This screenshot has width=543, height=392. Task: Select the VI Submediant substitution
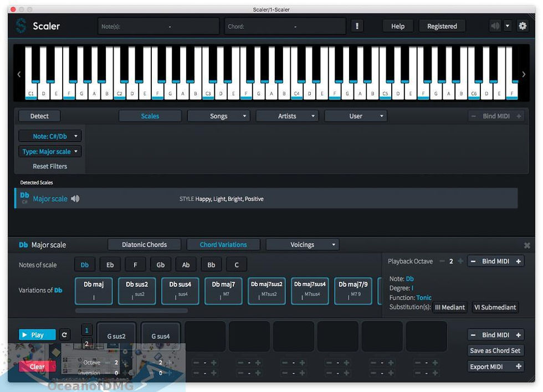tap(495, 307)
